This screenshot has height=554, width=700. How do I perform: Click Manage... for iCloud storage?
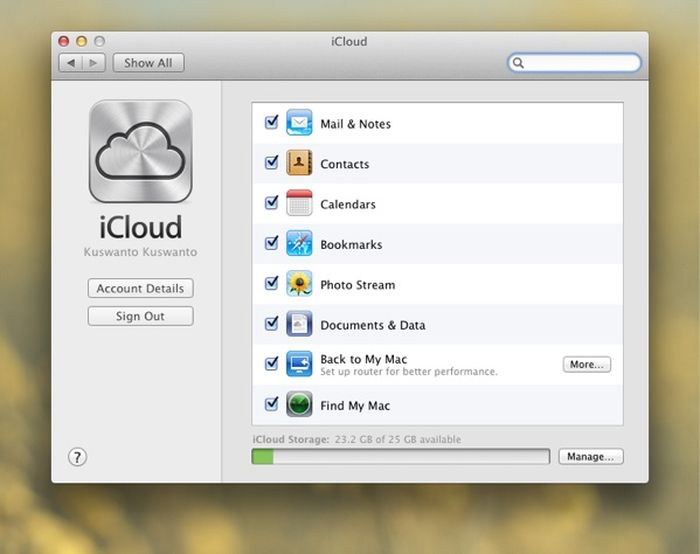tap(591, 456)
